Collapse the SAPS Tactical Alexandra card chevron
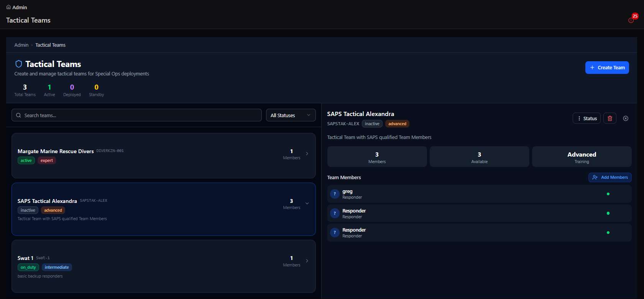This screenshot has height=299, width=644. tap(307, 203)
